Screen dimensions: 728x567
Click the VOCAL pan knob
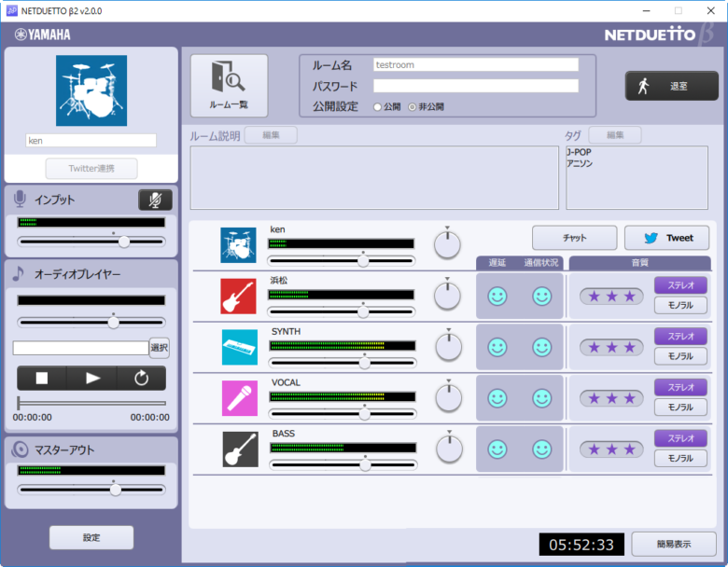449,397
